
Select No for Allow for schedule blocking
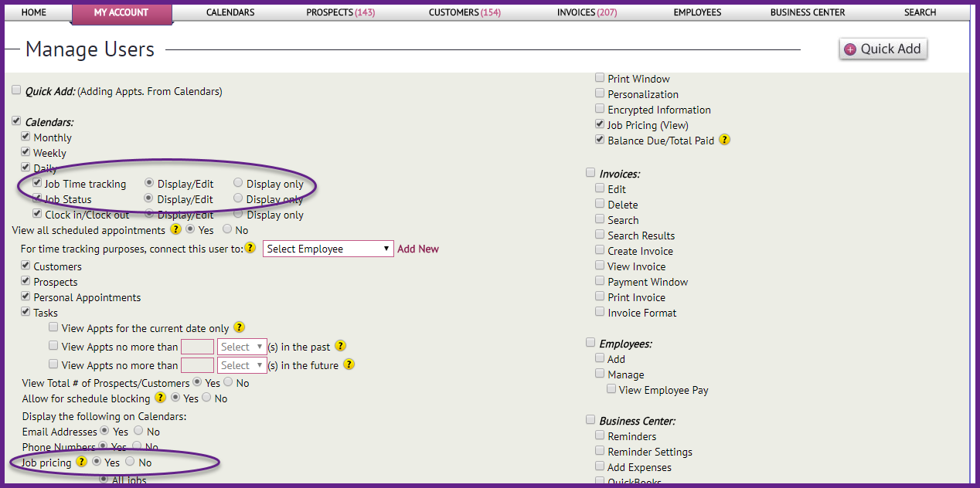pos(206,398)
